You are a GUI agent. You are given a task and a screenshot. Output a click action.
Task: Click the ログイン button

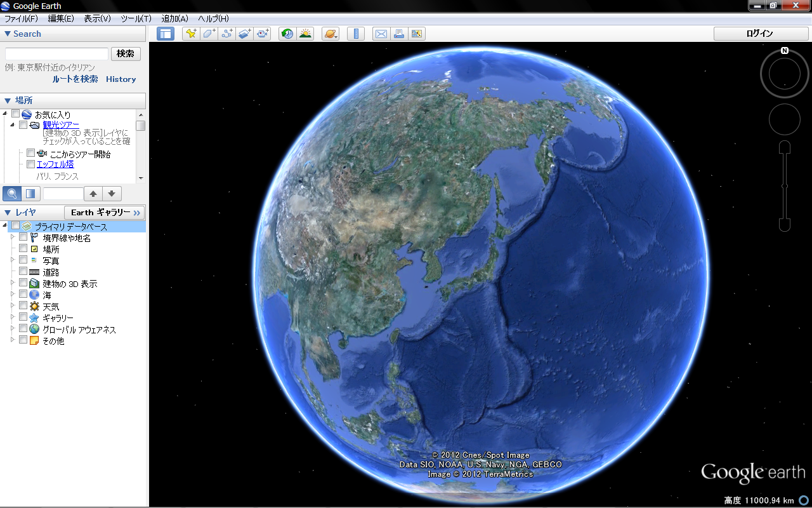click(760, 34)
